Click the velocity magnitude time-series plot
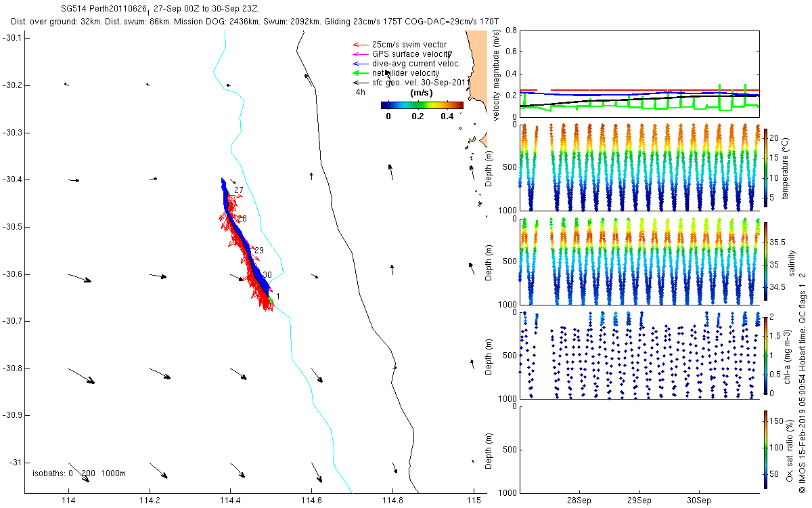The width and height of the screenshot is (812, 508). coord(638,73)
